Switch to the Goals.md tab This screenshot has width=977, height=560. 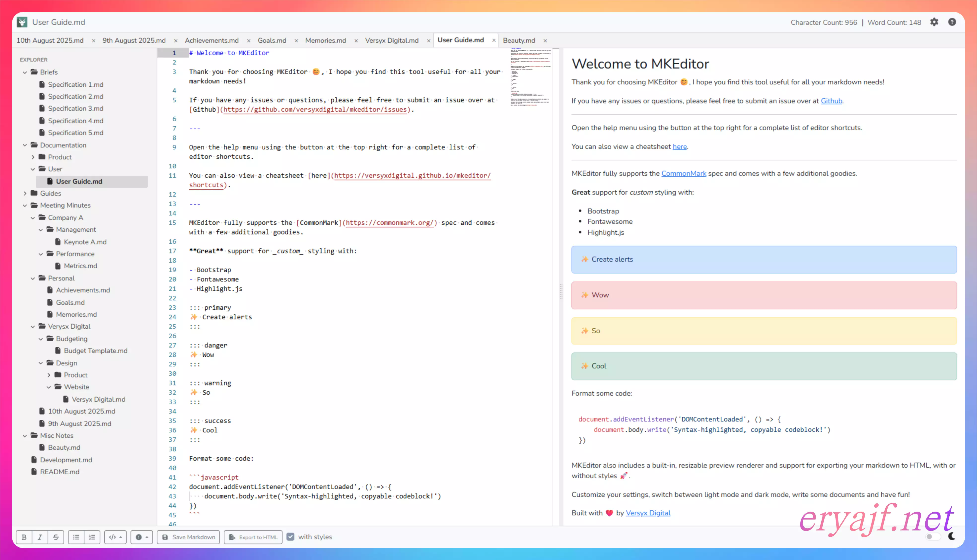[x=272, y=40]
